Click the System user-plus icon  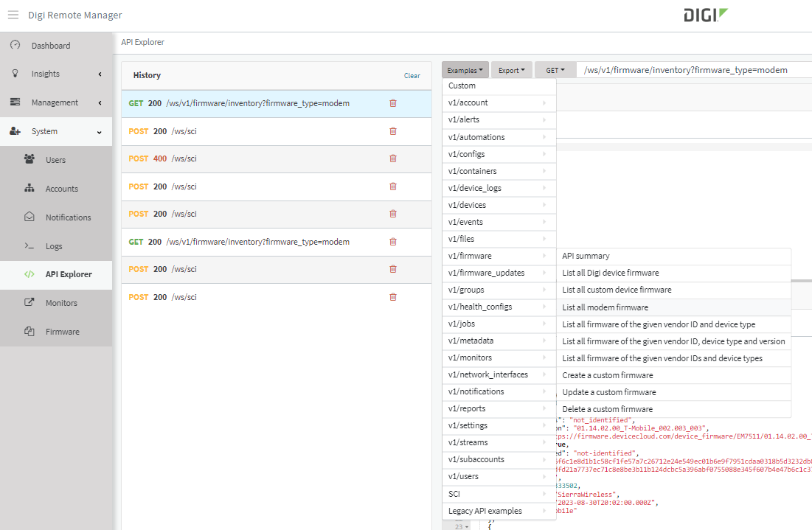click(x=15, y=131)
